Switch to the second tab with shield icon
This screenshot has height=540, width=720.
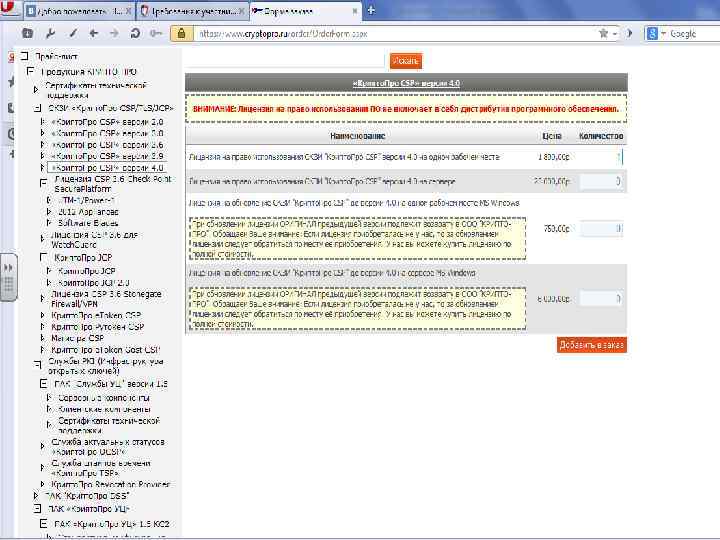tap(193, 11)
